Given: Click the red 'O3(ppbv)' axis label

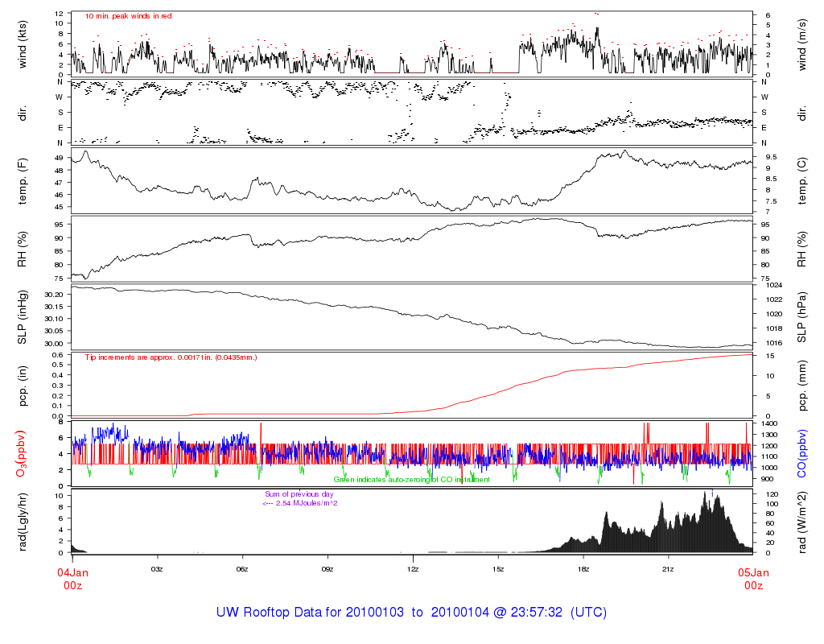Looking at the screenshot, I should pyautogui.click(x=21, y=454).
